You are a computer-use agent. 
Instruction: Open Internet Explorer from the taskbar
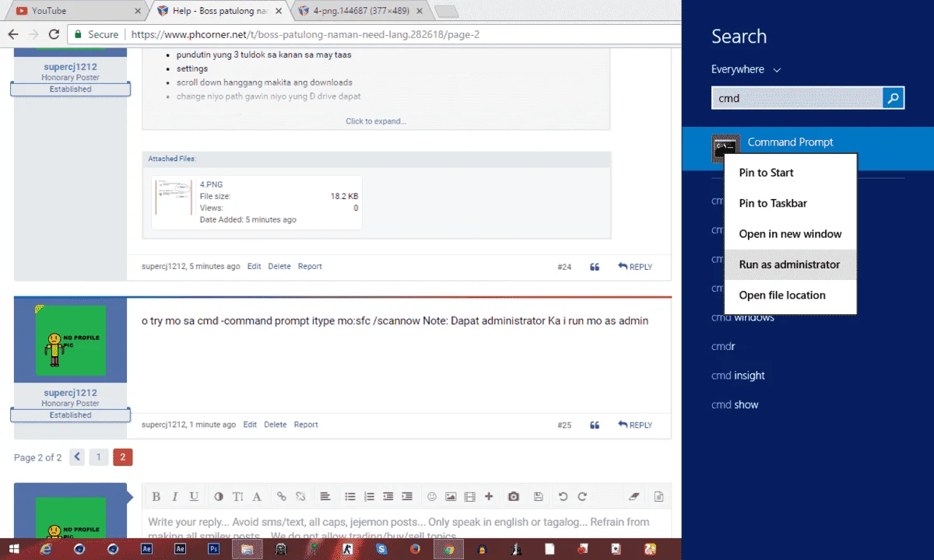click(46, 549)
